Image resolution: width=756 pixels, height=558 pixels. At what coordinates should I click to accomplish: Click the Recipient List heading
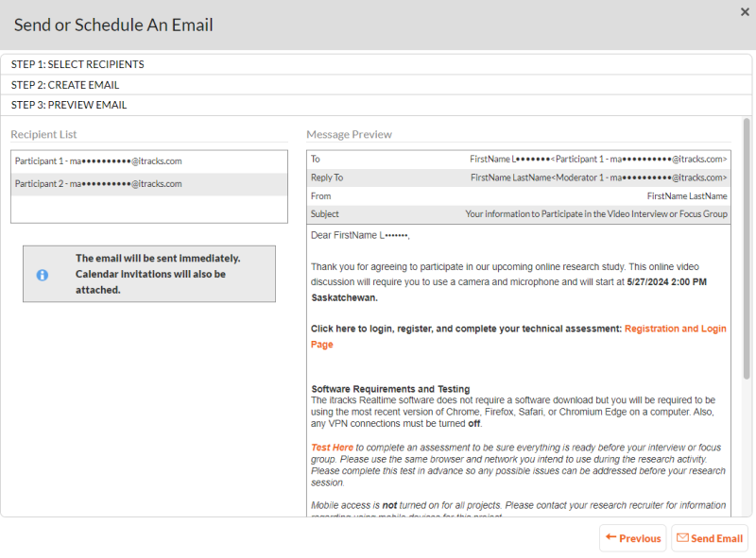pyautogui.click(x=43, y=134)
